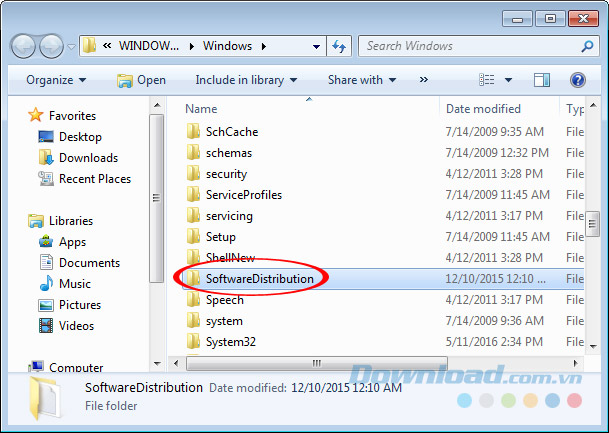The image size is (609, 433).
Task: Click the Libraries folder icon
Action: pos(36,221)
